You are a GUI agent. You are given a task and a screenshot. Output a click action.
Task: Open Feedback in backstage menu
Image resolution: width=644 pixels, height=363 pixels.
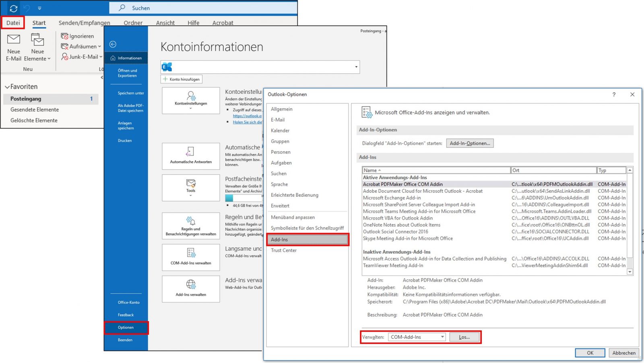pyautogui.click(x=126, y=315)
